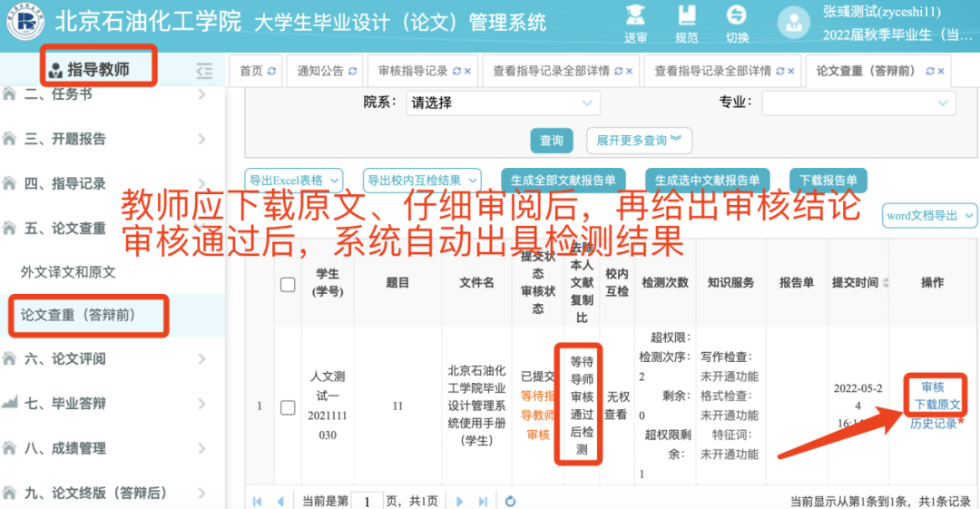Screen dimensions: 980x509
Task: Refresh the table using the pagination reload icon
Action: pyautogui.click(x=510, y=501)
